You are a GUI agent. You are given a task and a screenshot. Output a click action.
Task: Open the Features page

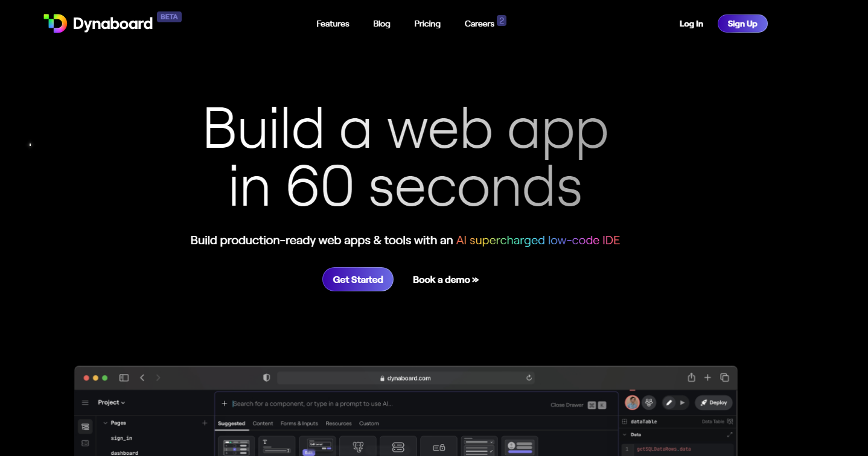click(x=333, y=24)
